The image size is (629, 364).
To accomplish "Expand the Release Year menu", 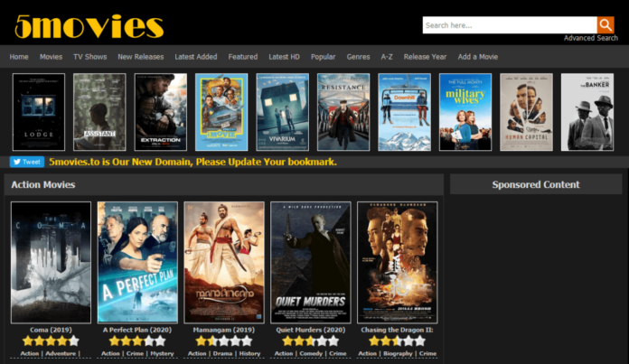I will [x=425, y=57].
